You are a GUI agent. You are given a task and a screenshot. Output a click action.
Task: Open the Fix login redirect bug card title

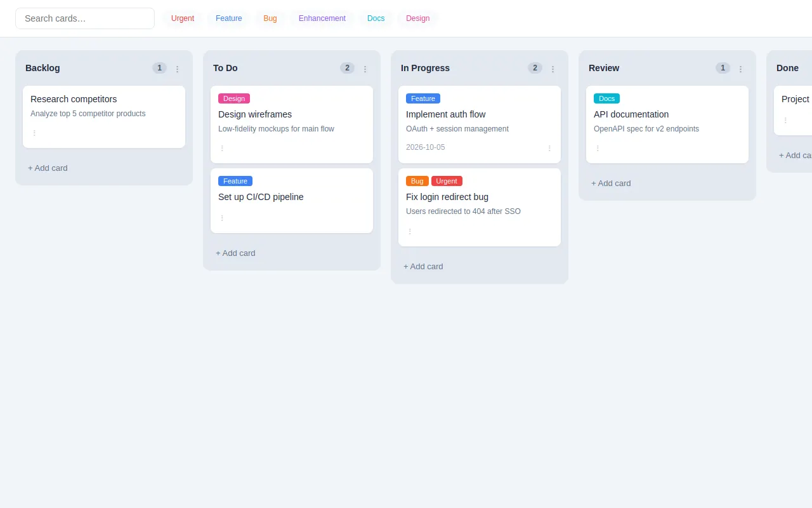[x=447, y=197]
